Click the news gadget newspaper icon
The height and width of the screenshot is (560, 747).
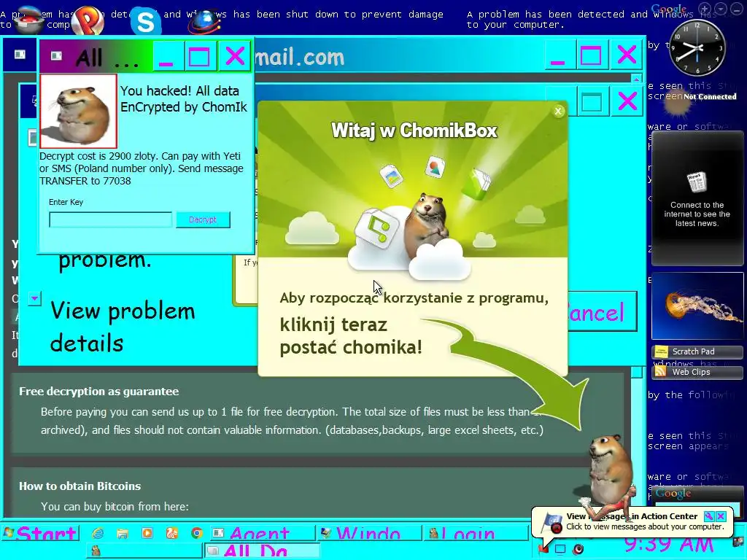pos(697,182)
